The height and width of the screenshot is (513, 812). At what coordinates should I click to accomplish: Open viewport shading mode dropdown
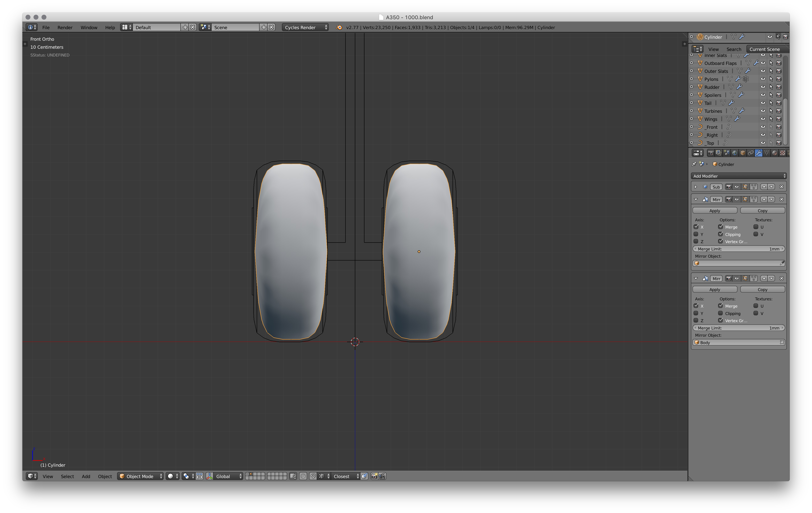(x=173, y=476)
